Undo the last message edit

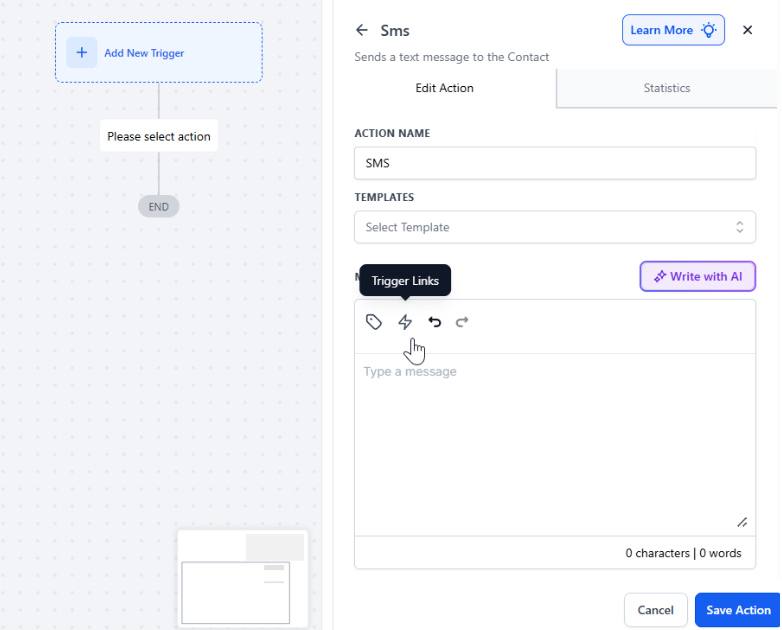434,322
